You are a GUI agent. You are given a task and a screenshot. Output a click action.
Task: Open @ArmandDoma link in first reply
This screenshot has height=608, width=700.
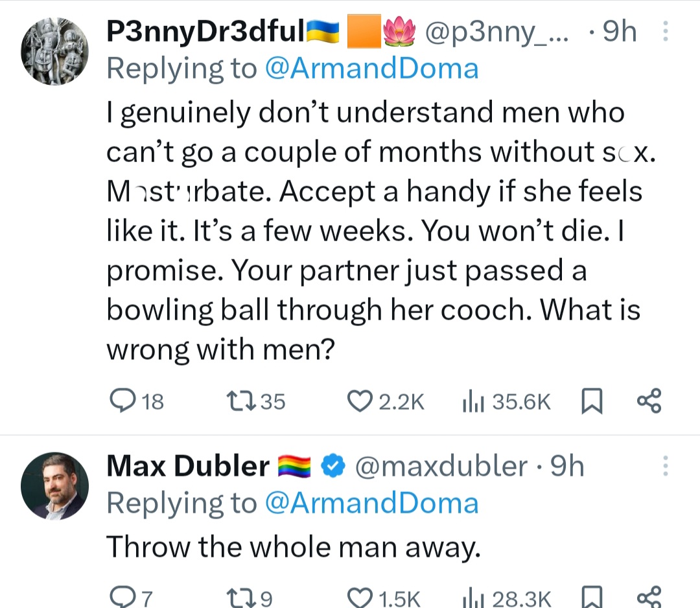coord(372,69)
